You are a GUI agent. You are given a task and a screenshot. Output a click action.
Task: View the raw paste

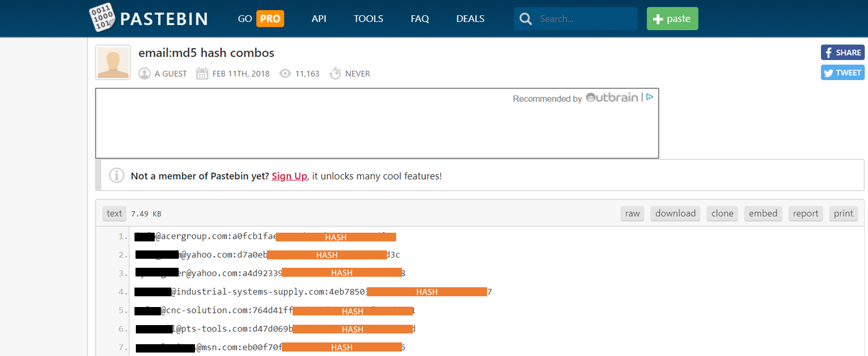632,214
